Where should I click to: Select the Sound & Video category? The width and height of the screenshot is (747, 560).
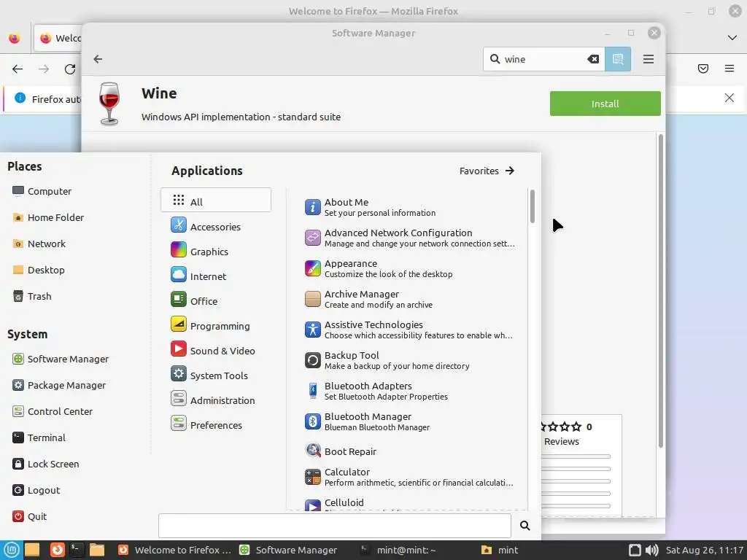point(216,351)
